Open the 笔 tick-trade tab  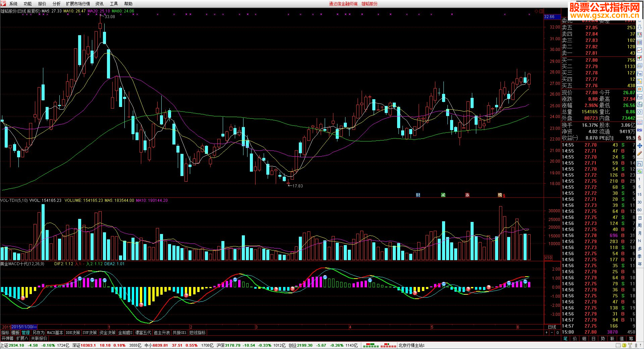pyautogui.click(x=566, y=339)
